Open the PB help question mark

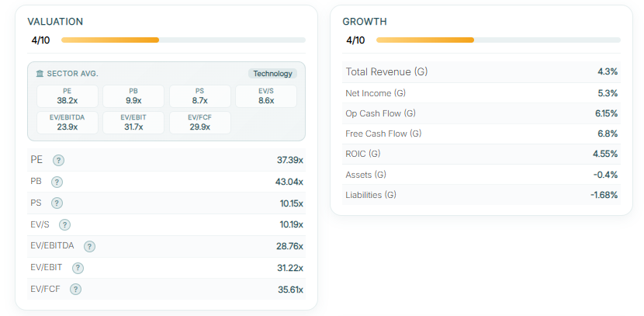point(57,182)
